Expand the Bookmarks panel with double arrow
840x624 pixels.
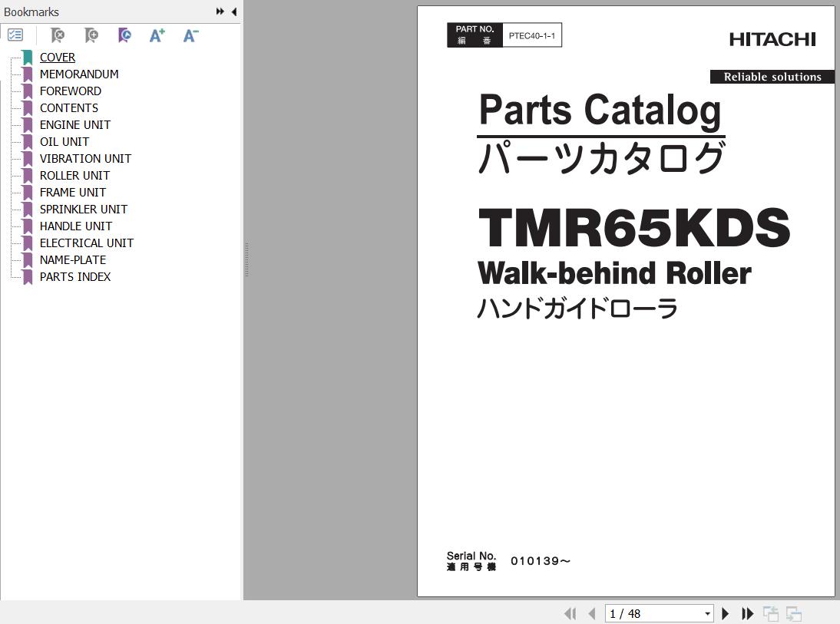[x=220, y=12]
